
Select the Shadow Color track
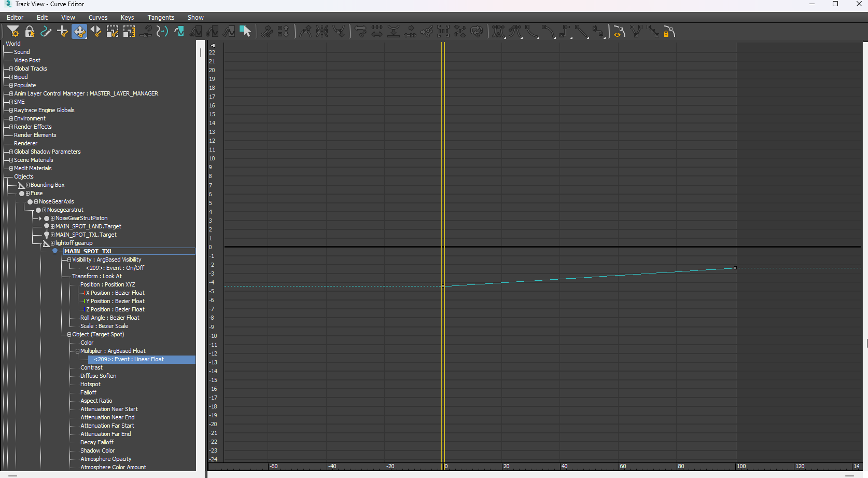click(x=97, y=450)
